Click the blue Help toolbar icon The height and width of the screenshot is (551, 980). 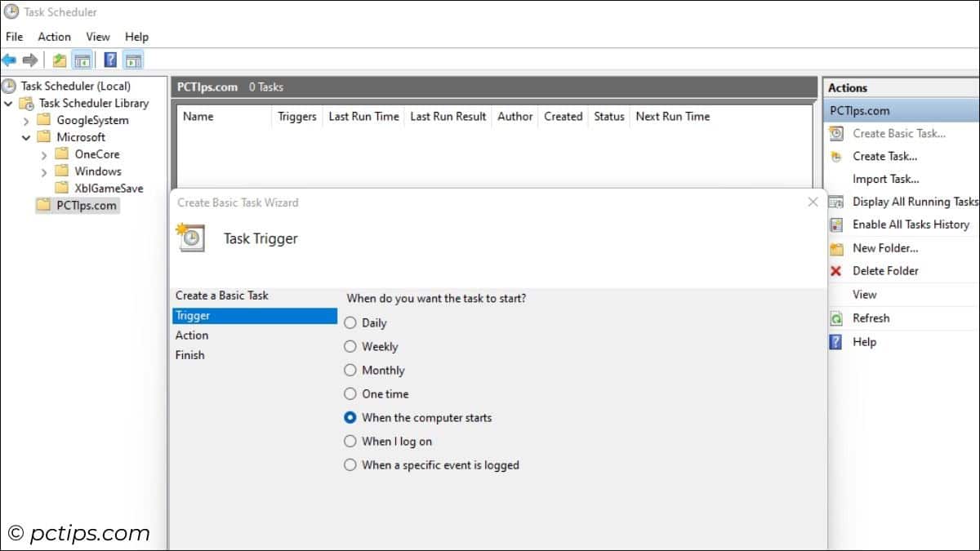[x=110, y=60]
